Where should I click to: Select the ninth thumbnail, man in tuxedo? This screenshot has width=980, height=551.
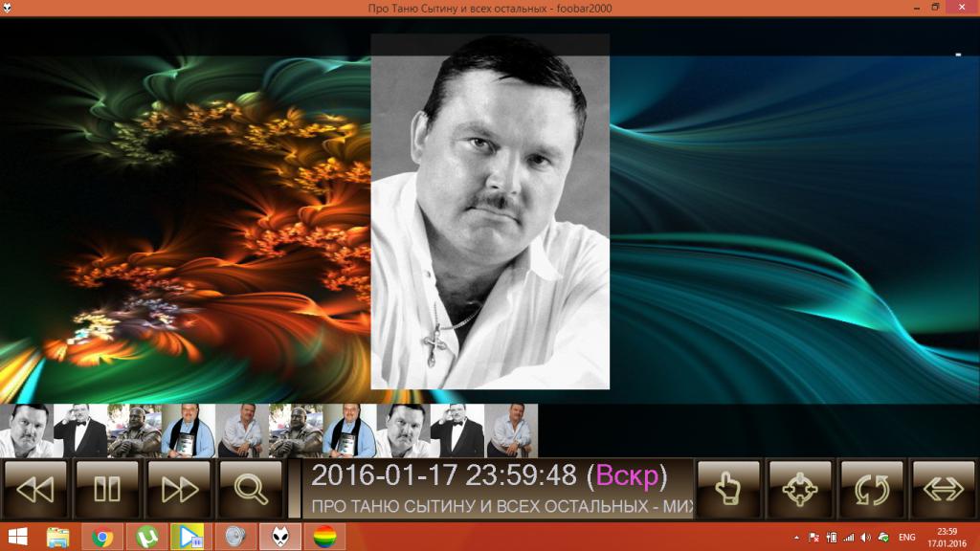(x=457, y=430)
